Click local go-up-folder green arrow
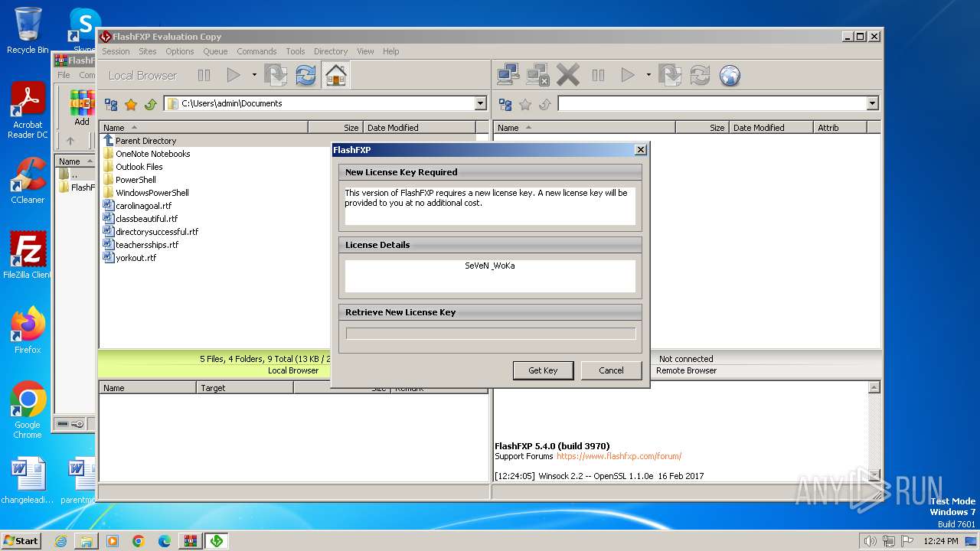980x551 pixels. click(151, 104)
